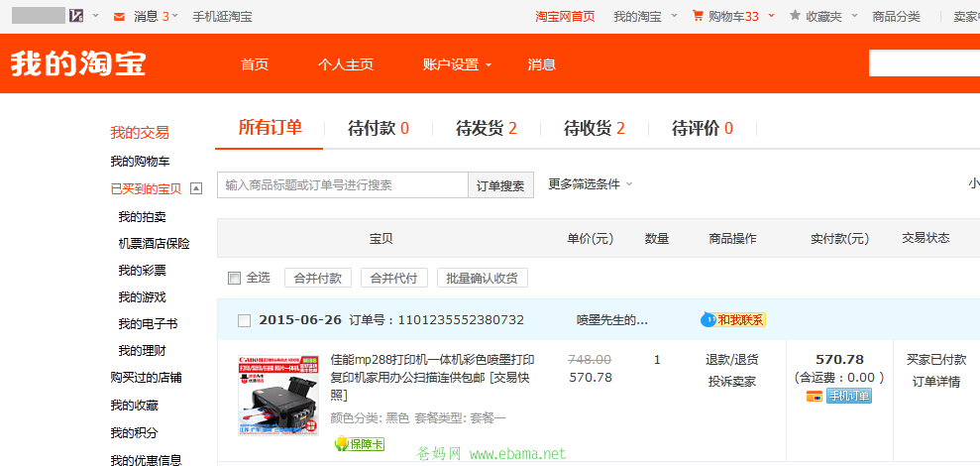Click the 保障卡 guarantee card badge

click(360, 444)
